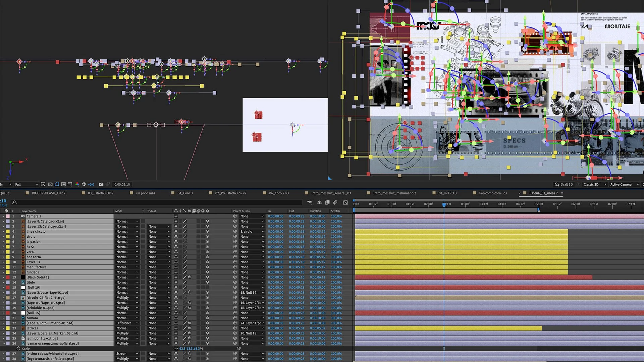The height and width of the screenshot is (362, 644).
Task: Switch to 04_Coro 3 tab
Action: click(185, 193)
